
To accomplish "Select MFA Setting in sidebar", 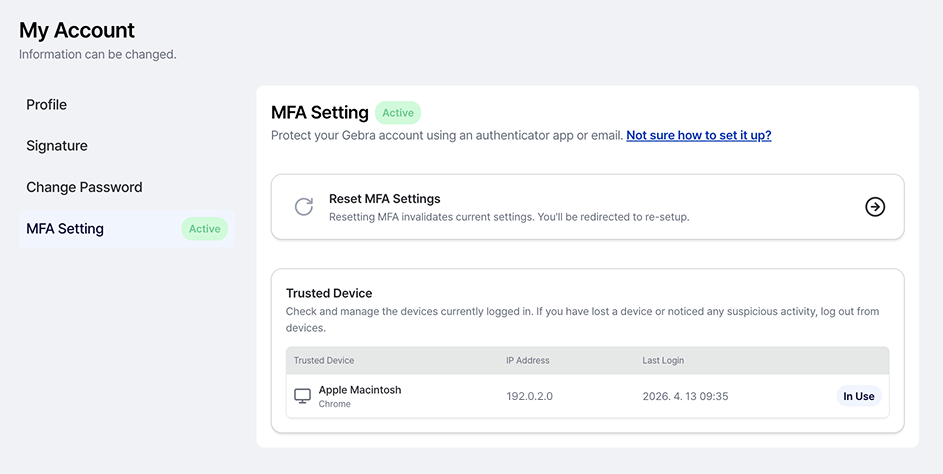I will 65,229.
